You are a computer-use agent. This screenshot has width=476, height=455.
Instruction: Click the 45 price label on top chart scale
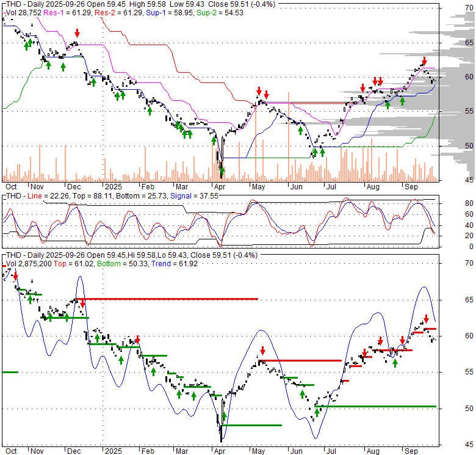(x=469, y=180)
